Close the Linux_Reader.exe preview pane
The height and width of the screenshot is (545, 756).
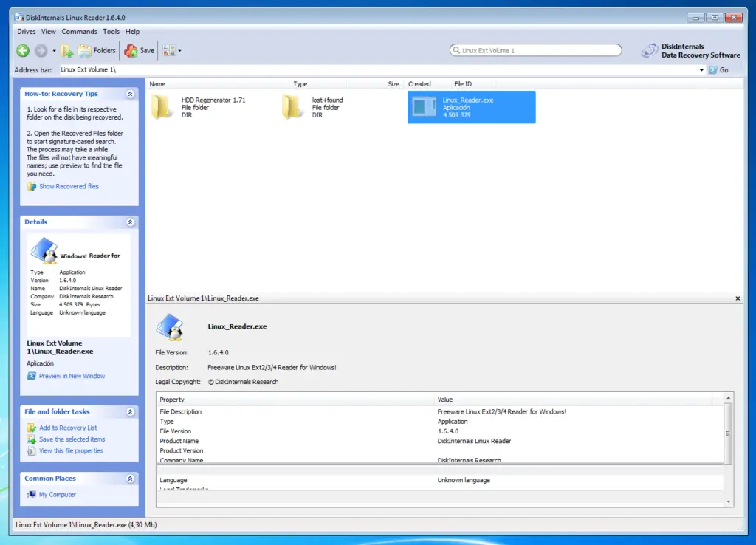point(738,298)
